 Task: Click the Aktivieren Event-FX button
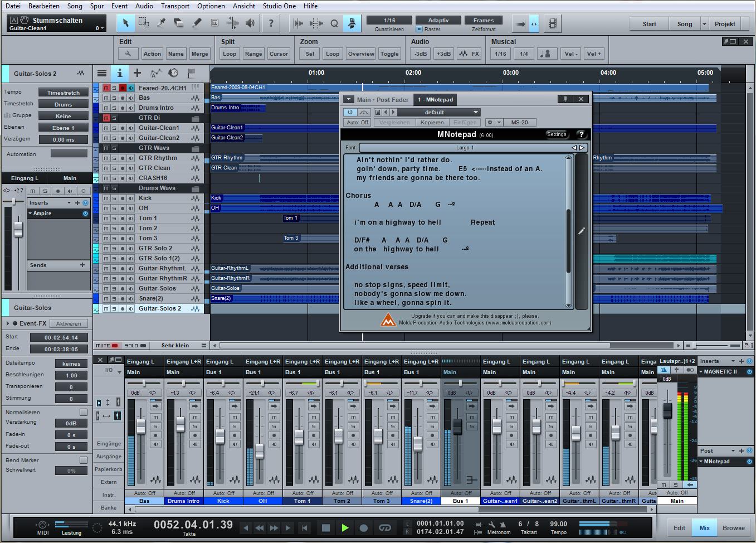69,323
